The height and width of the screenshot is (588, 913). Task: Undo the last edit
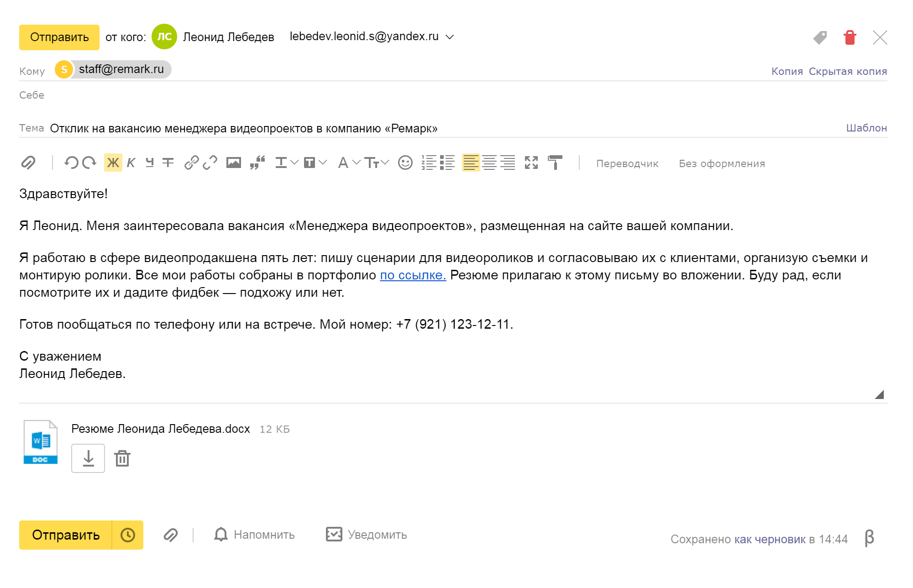[x=71, y=163]
